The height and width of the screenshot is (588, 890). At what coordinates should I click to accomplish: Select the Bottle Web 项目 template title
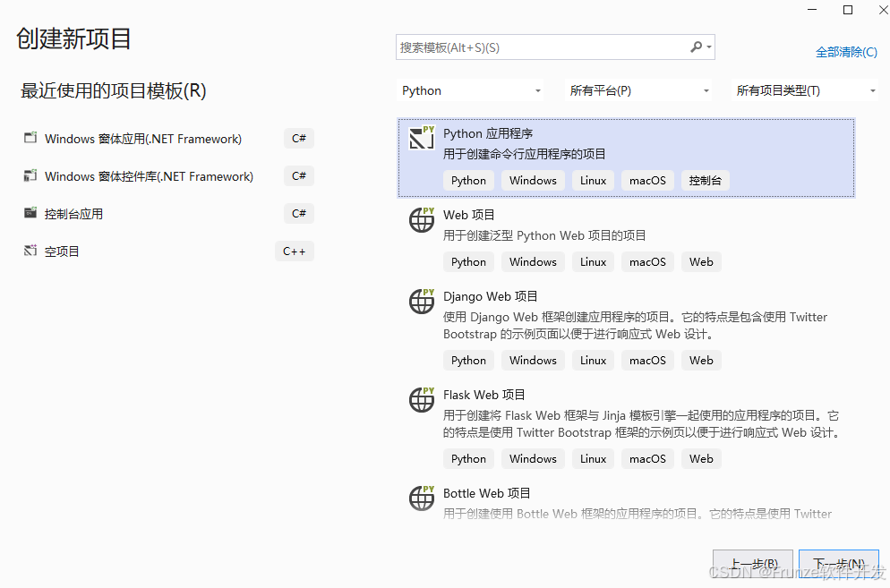coord(487,493)
